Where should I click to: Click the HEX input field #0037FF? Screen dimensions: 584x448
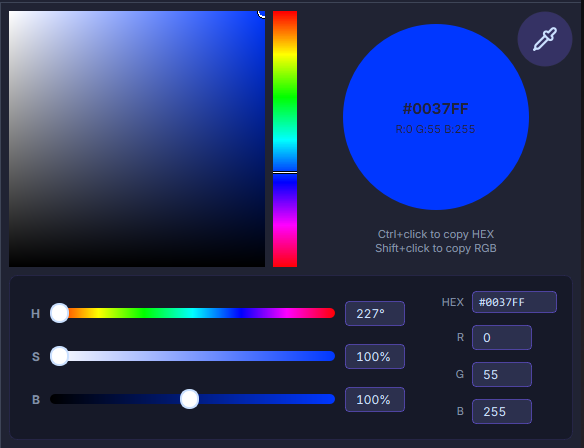coord(514,302)
